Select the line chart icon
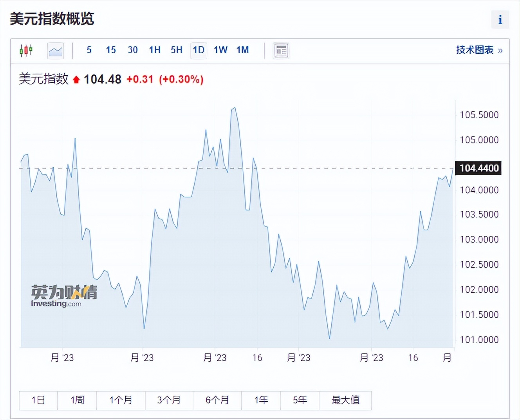The width and height of the screenshot is (520, 420). 55,50
